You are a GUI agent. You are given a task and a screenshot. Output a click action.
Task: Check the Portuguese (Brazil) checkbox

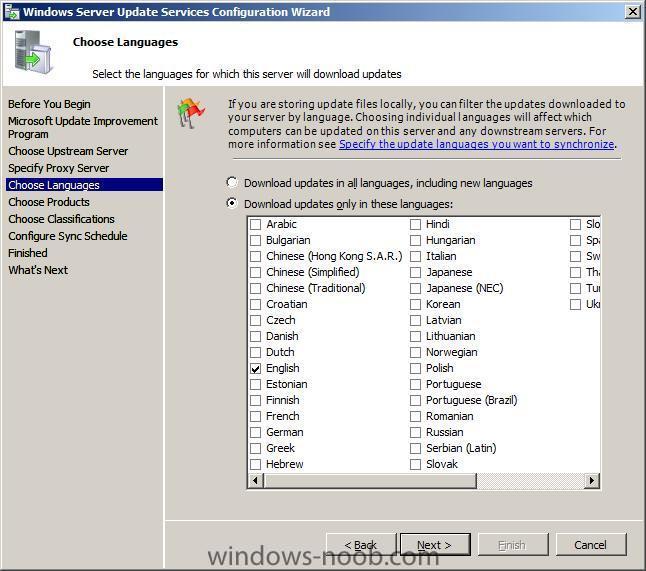[415, 400]
